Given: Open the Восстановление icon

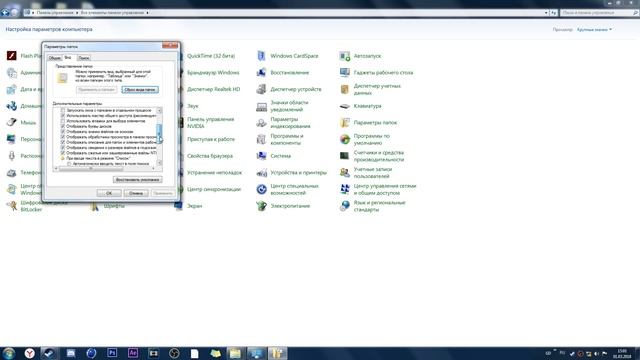Looking at the screenshot, I should [262, 73].
